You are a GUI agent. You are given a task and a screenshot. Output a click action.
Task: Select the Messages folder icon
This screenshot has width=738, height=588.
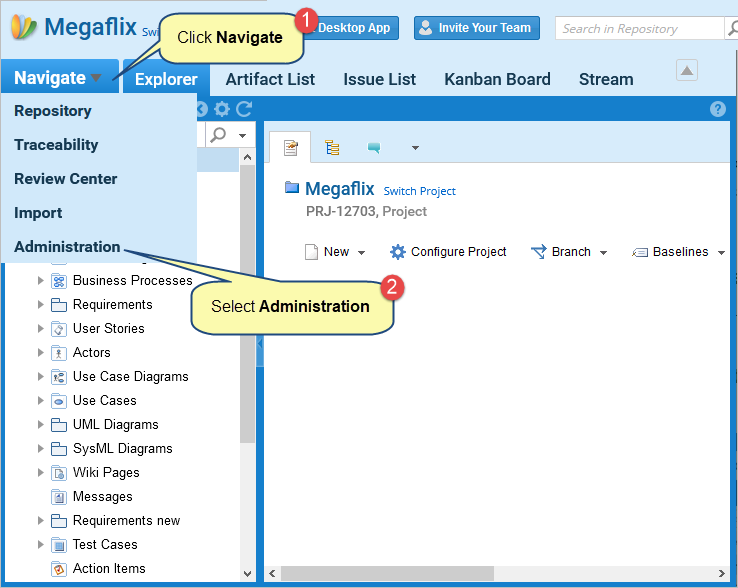[x=59, y=497]
